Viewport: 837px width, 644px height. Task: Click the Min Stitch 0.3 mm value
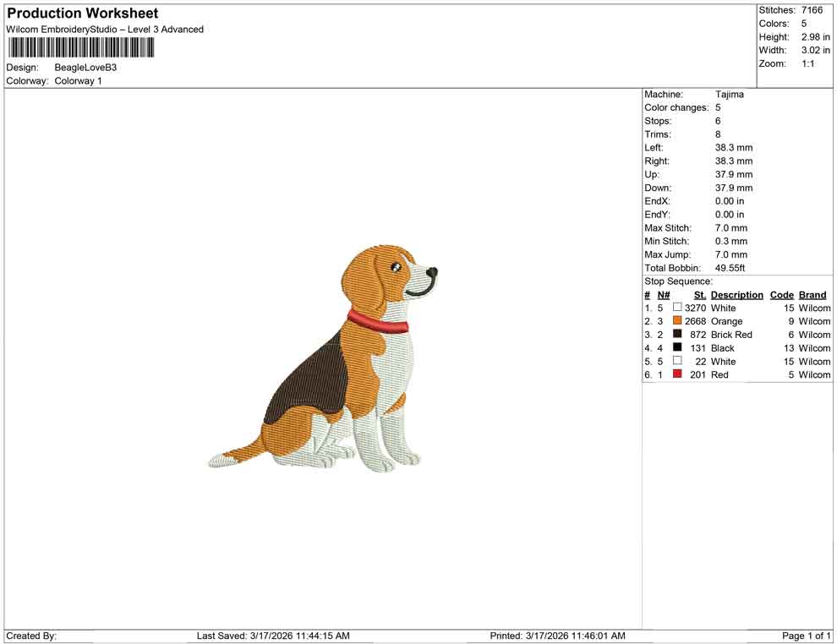pos(731,241)
